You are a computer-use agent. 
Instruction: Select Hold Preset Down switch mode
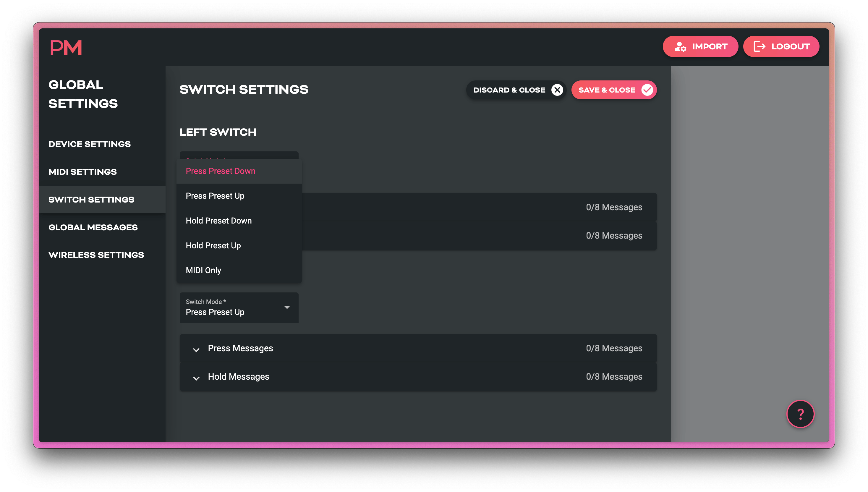click(x=218, y=220)
